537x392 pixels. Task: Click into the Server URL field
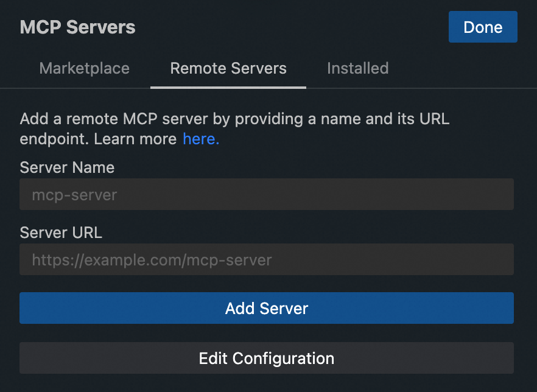click(x=267, y=260)
